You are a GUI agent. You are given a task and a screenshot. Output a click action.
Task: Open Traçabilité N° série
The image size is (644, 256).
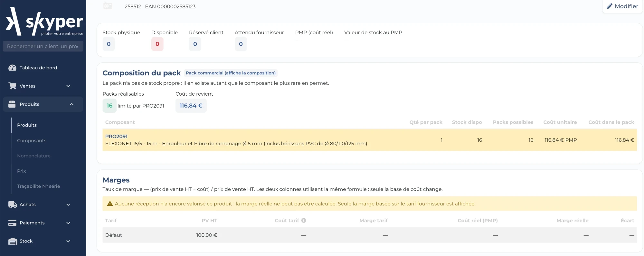pos(39,186)
